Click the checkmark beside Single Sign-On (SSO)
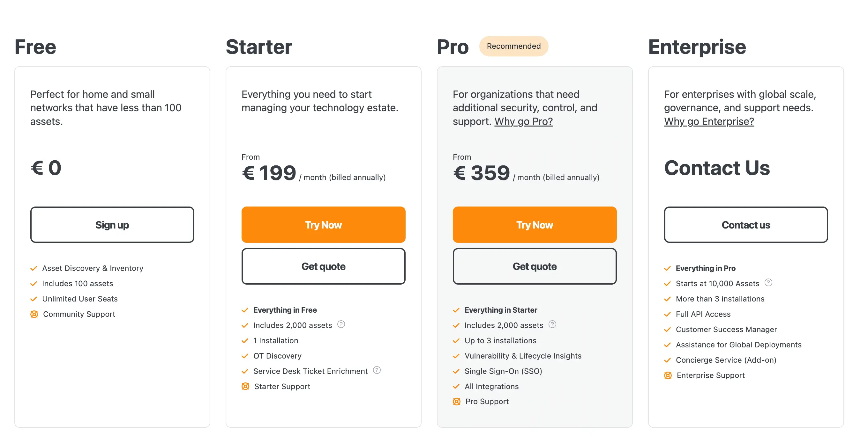The width and height of the screenshot is (868, 443). 456,371
